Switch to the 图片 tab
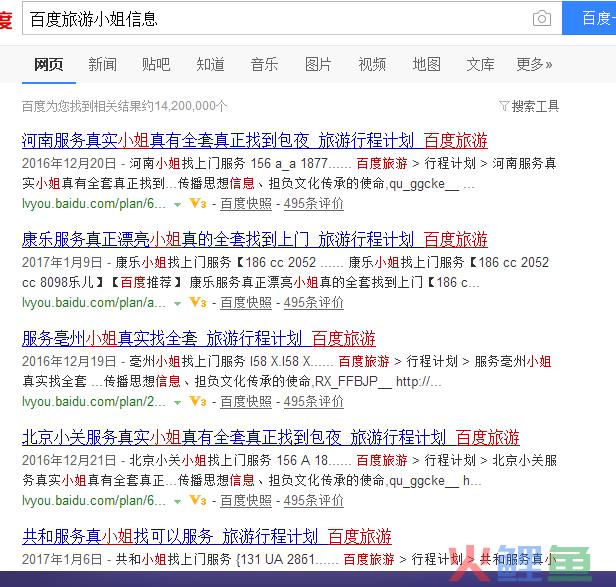 coord(318,64)
